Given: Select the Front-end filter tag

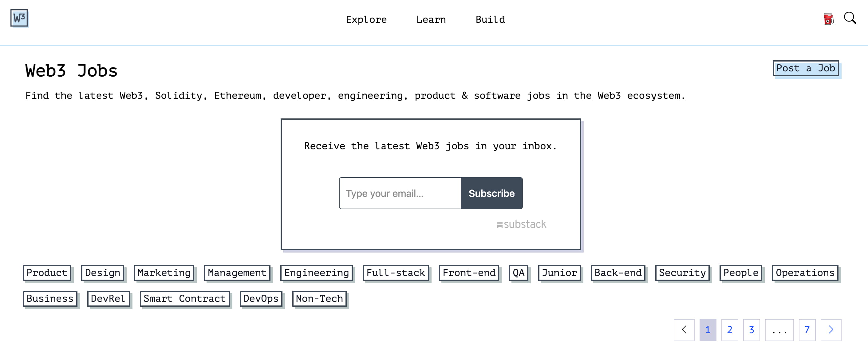Looking at the screenshot, I should pos(469,273).
